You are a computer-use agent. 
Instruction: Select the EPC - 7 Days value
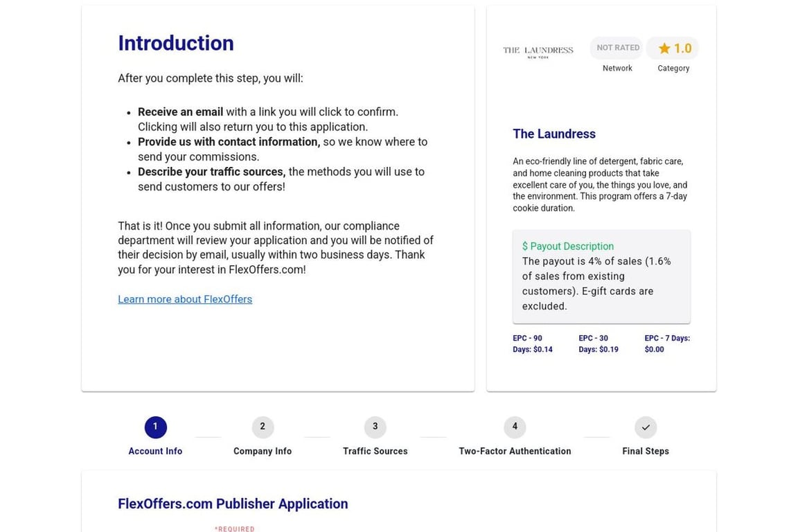coord(666,344)
